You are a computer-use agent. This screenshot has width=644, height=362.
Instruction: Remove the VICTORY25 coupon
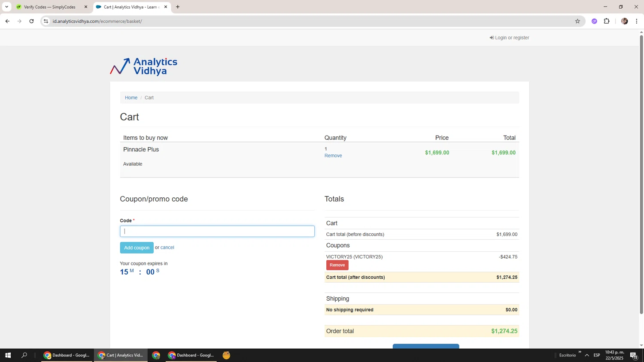[x=337, y=265]
